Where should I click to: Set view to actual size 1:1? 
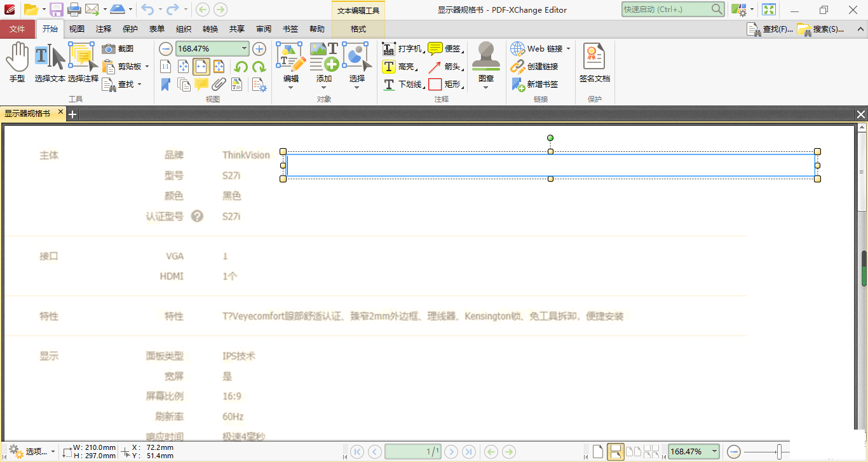click(x=165, y=67)
